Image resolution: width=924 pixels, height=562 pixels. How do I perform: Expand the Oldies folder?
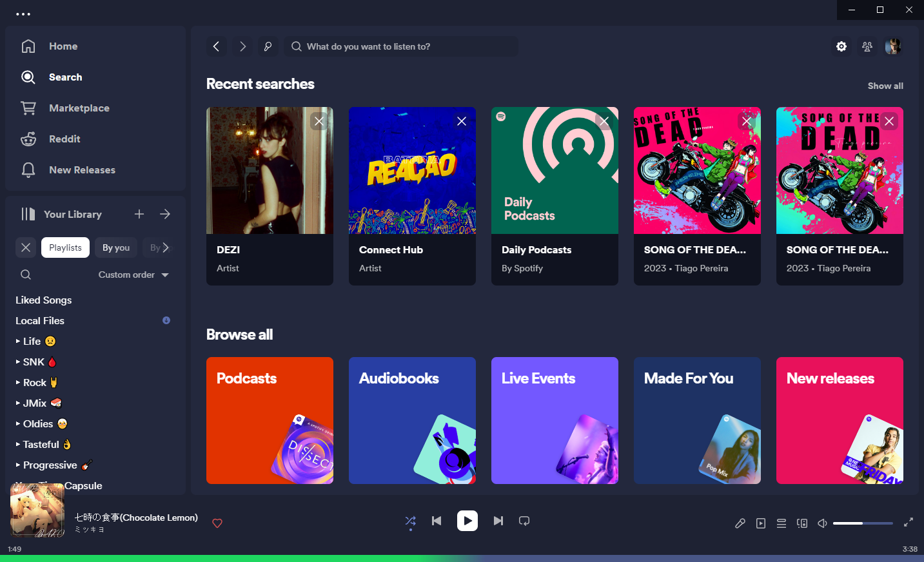click(18, 423)
